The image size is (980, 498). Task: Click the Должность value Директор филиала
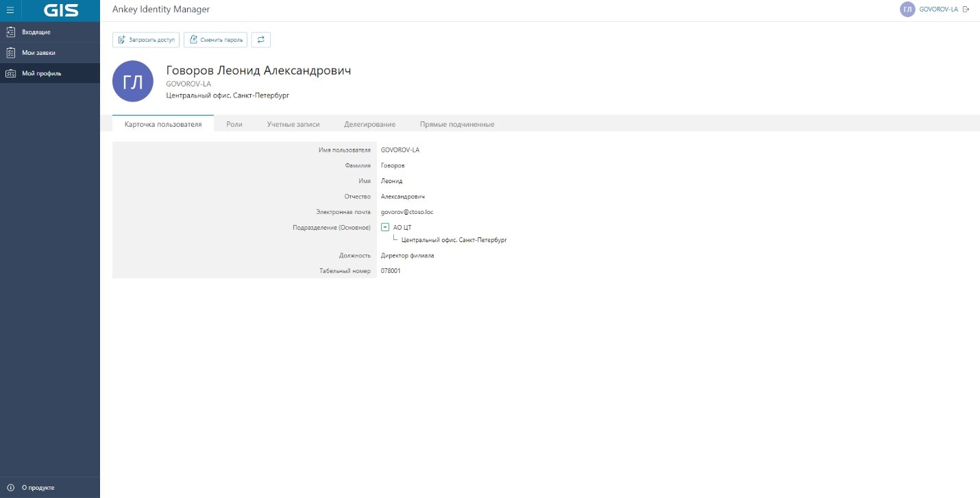coord(408,256)
